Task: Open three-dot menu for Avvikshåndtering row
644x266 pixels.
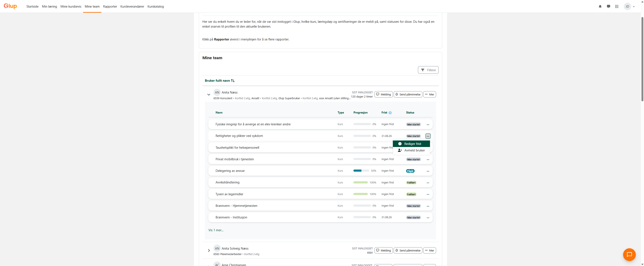Action: click(x=428, y=183)
